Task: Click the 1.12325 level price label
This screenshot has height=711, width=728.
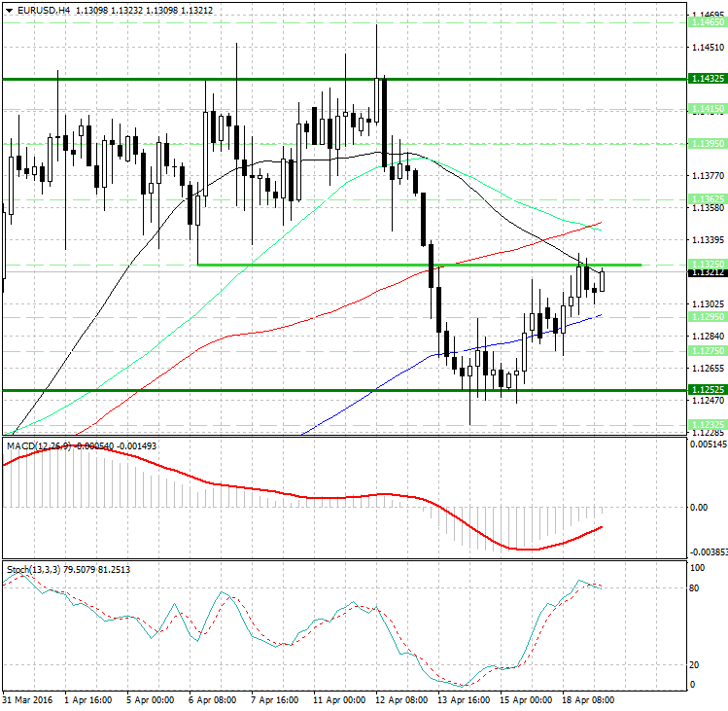Action: (x=708, y=425)
